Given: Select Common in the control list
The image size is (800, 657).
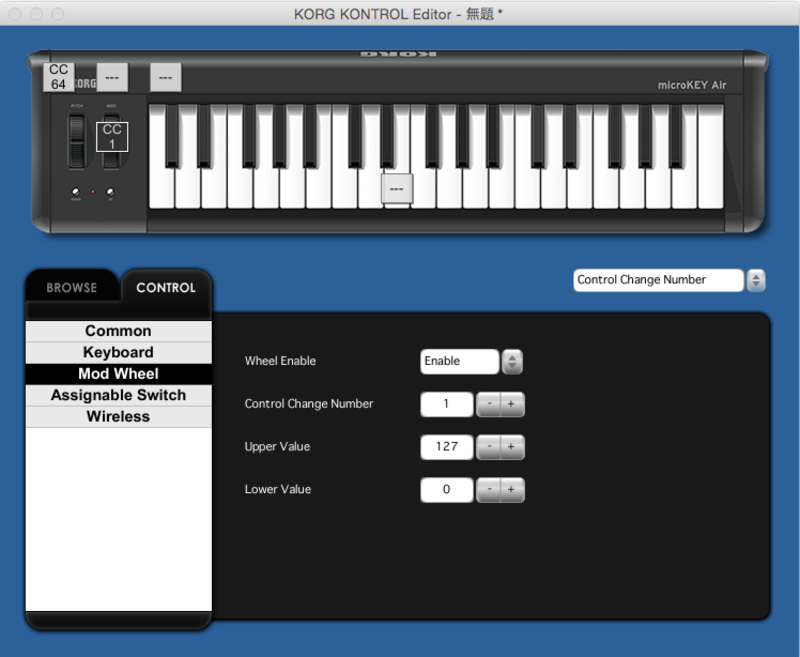Looking at the screenshot, I should coord(118,331).
